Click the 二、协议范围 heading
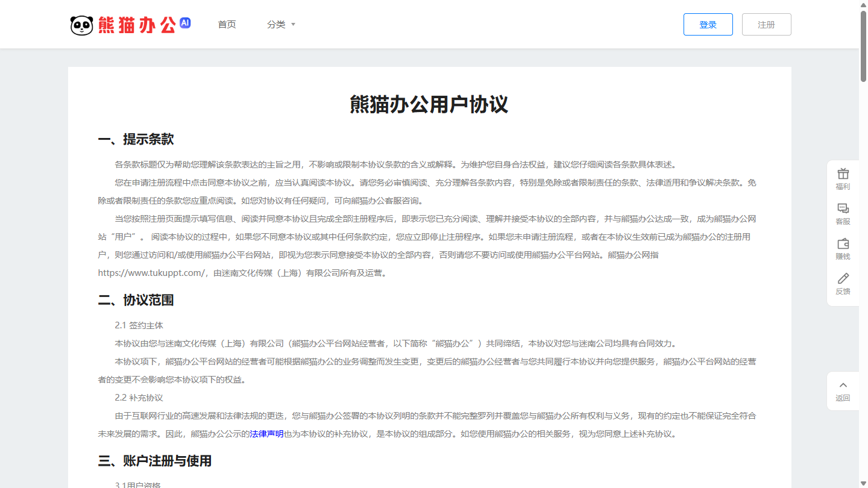 pyautogui.click(x=136, y=300)
